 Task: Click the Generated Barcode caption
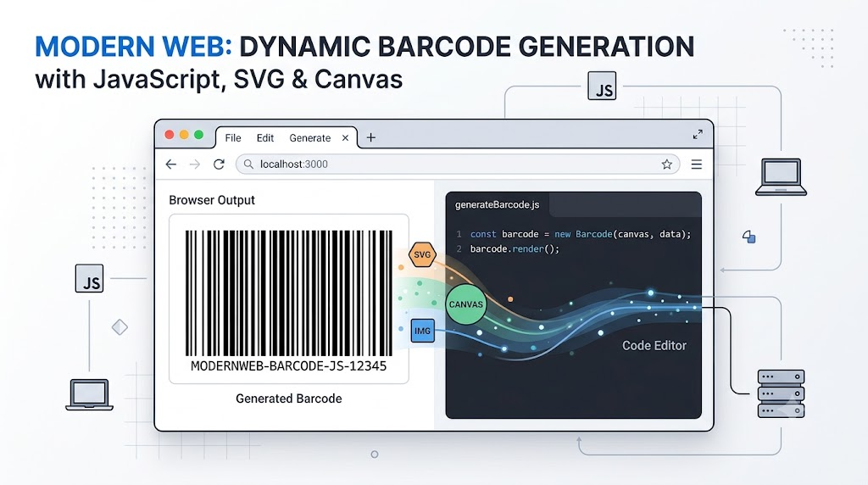click(289, 399)
